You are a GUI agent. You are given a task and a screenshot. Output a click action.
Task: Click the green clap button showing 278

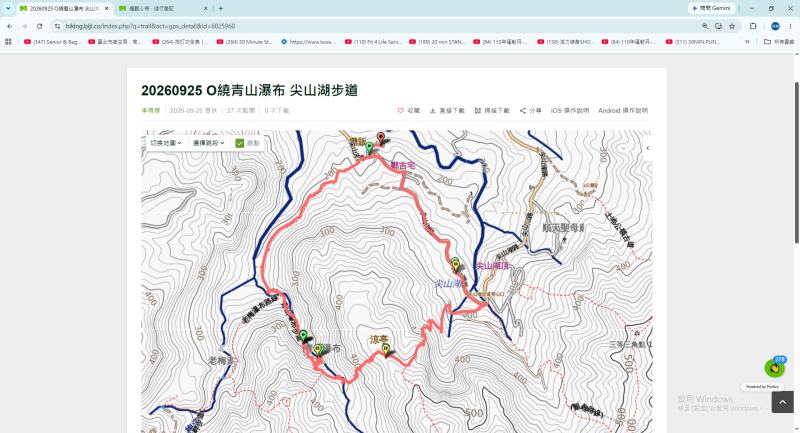[x=774, y=367]
